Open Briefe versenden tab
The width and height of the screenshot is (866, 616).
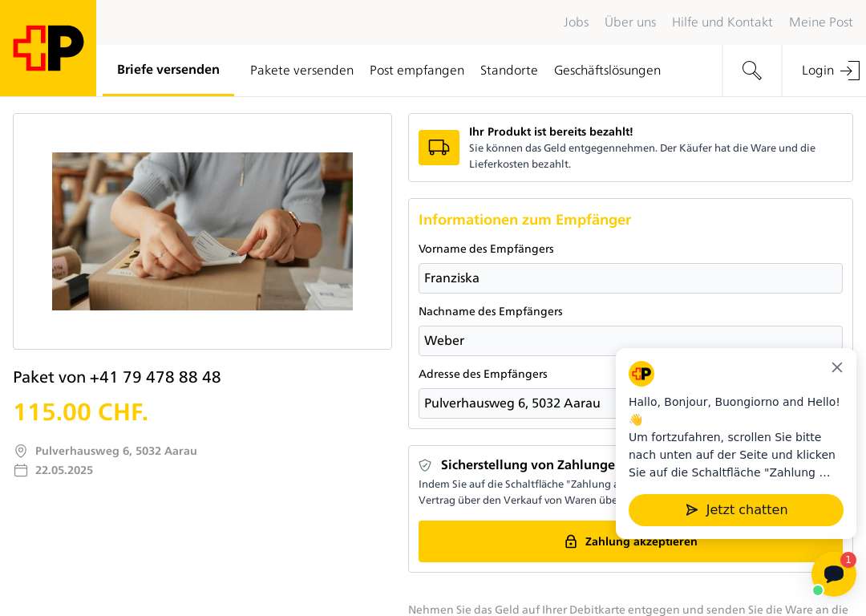[x=168, y=70]
